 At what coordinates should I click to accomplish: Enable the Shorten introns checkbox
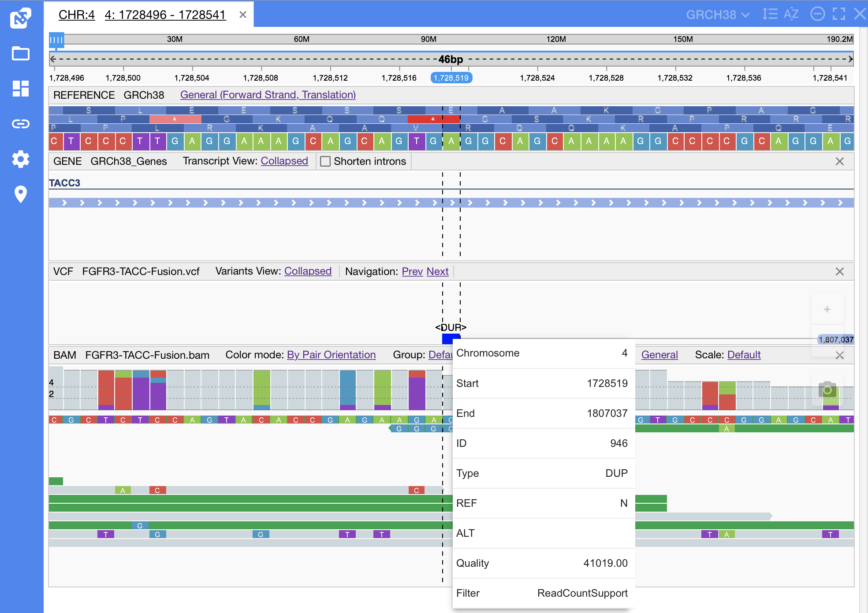pyautogui.click(x=325, y=161)
